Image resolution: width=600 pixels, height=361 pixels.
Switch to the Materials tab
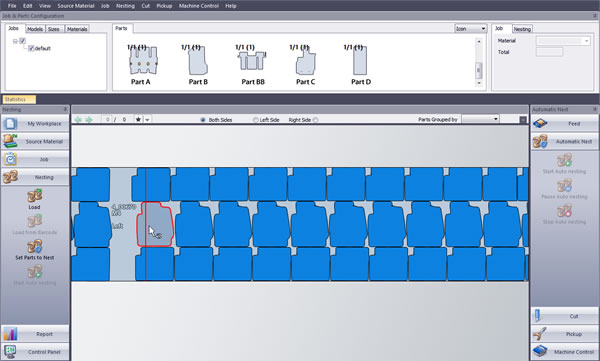pos(77,29)
